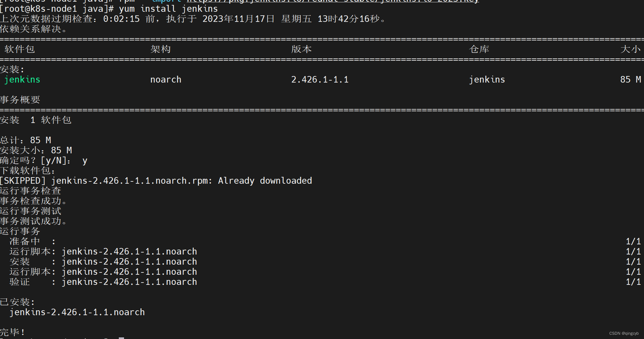Click the '软件包' column header

coord(20,49)
